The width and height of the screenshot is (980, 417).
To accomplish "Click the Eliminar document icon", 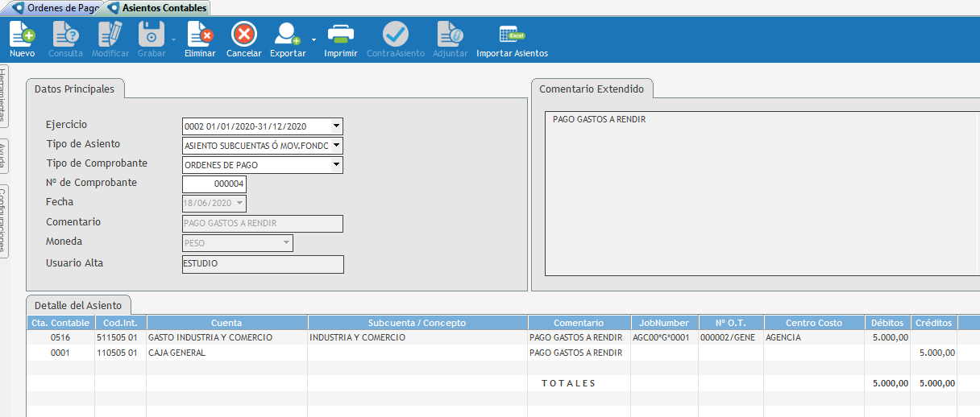I will [200, 35].
